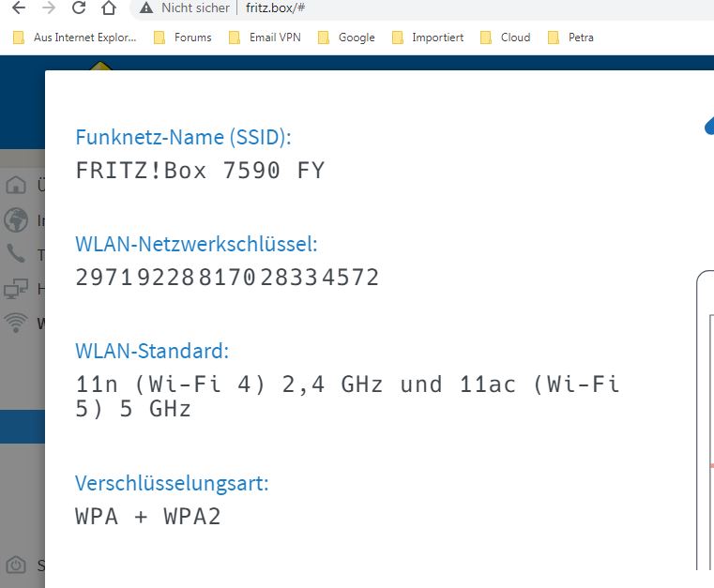Image resolution: width=714 pixels, height=588 pixels.
Task: Click the System icon at sidebar bottom
Action: pyautogui.click(x=16, y=565)
